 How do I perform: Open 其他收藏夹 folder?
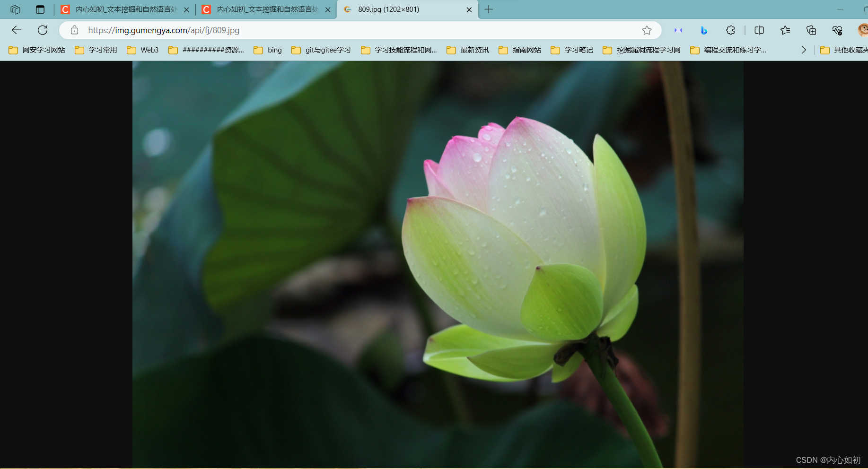point(844,50)
